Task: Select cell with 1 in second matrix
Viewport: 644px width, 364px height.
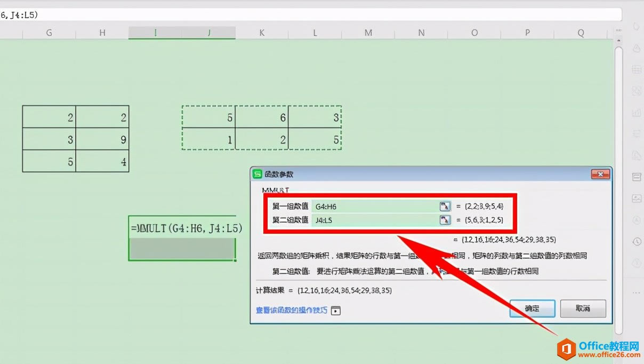Action: (x=208, y=139)
